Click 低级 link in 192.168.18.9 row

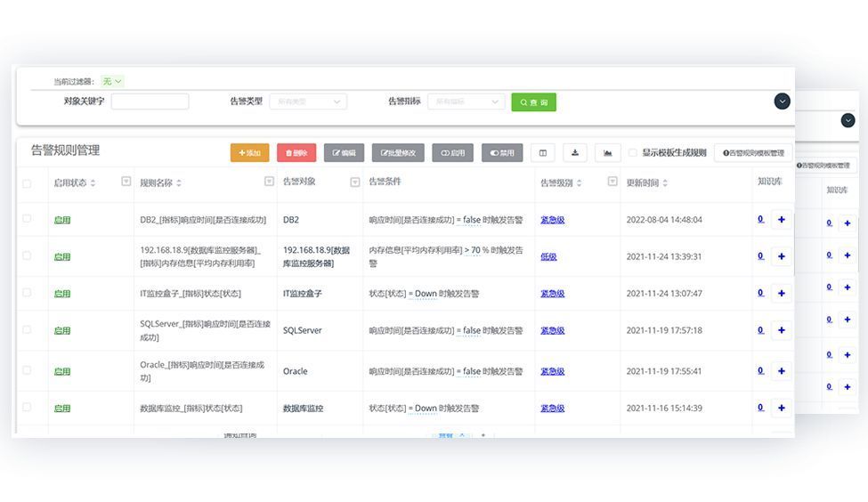548,257
